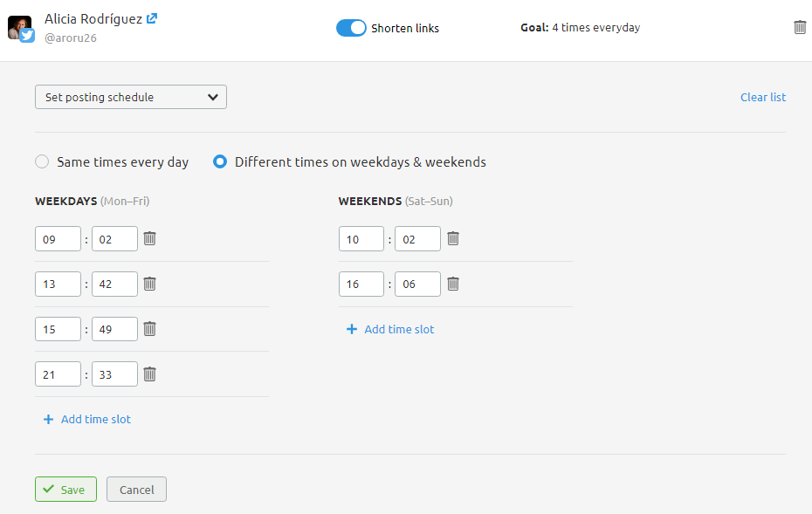Click the trash icon in the header
This screenshot has height=514, width=812.
click(x=800, y=26)
